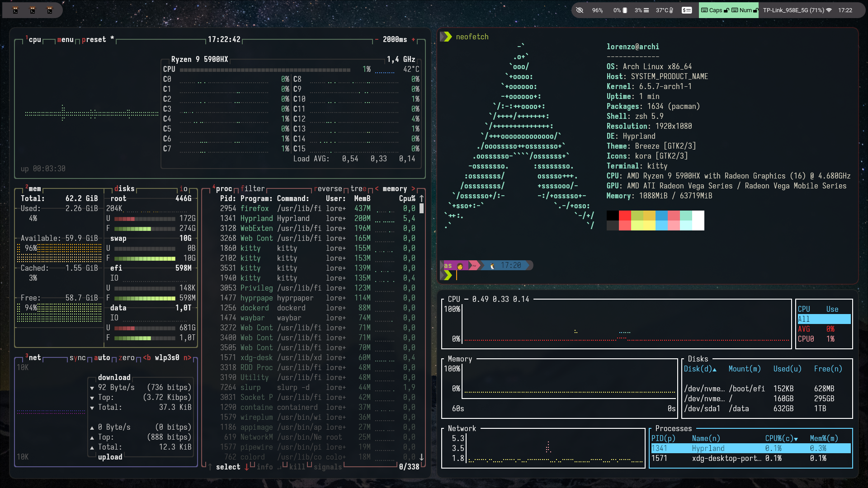Click kill in the proc footer
Viewport: 868px width, 488px height.
point(297,467)
